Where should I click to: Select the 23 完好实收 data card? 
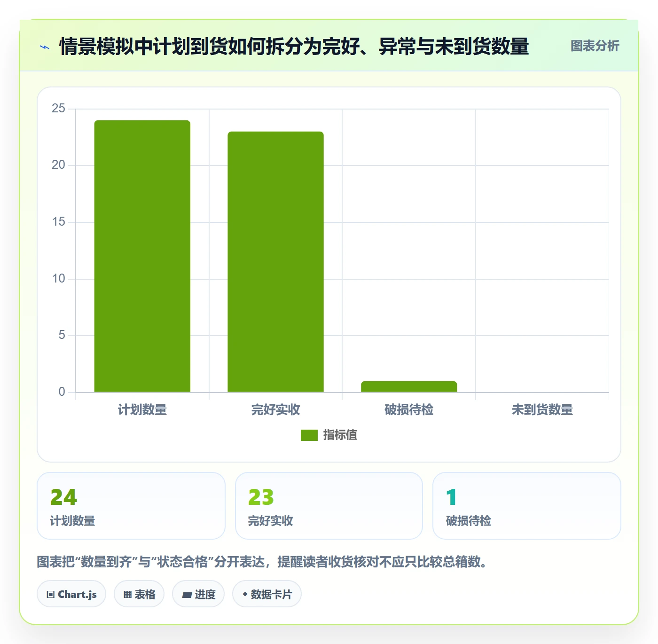point(329,506)
